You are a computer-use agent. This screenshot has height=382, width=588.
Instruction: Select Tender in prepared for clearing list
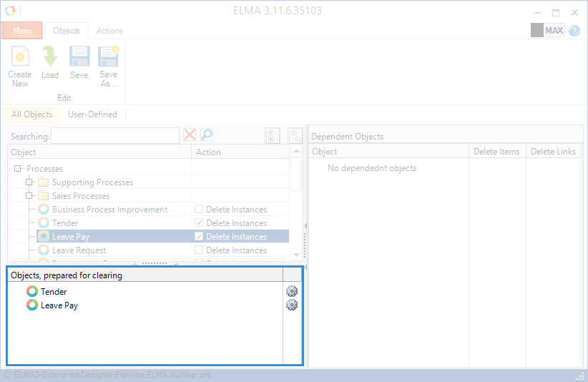pyautogui.click(x=54, y=292)
